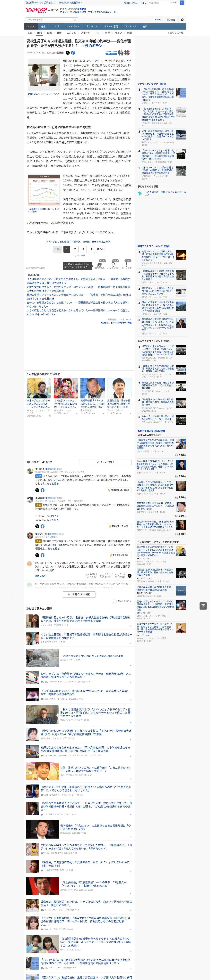Click the back-to-top arrow button
Screen dimensions: 210x980
pyautogui.click(x=203, y=606)
